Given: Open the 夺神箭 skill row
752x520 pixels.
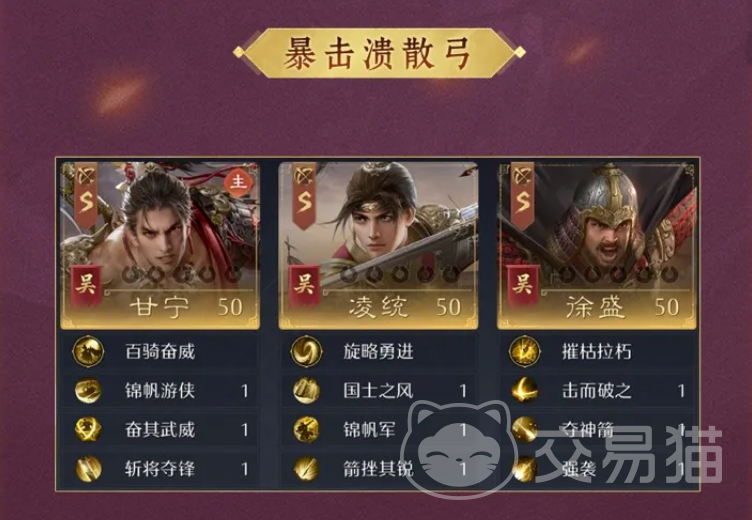Looking at the screenshot, I should tap(598, 429).
